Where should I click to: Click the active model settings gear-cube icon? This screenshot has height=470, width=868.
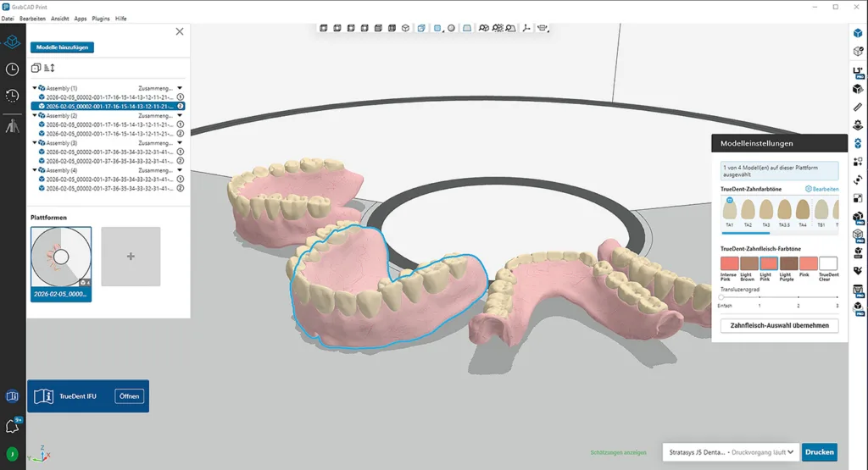[858, 143]
